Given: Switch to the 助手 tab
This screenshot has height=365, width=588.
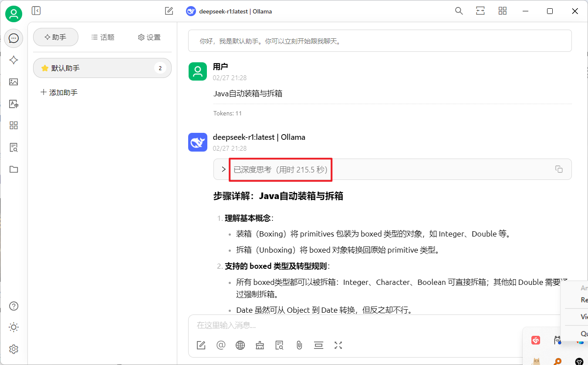Looking at the screenshot, I should coord(56,37).
